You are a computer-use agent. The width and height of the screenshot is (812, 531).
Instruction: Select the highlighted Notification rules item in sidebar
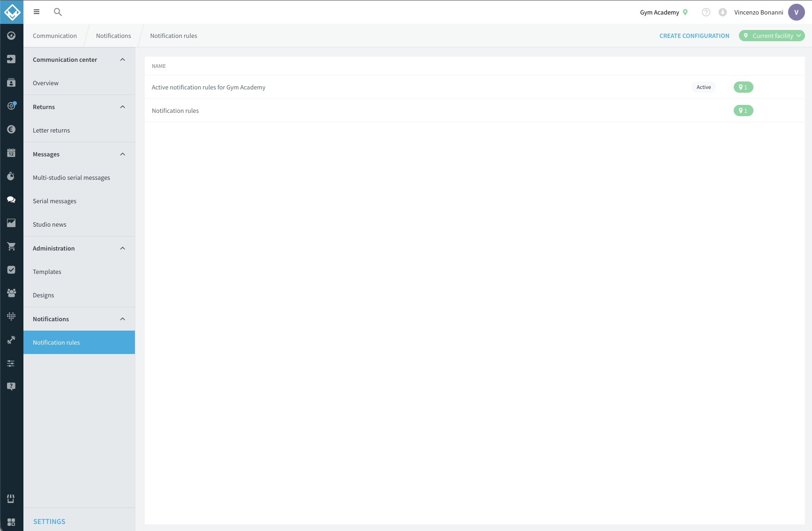pos(79,342)
